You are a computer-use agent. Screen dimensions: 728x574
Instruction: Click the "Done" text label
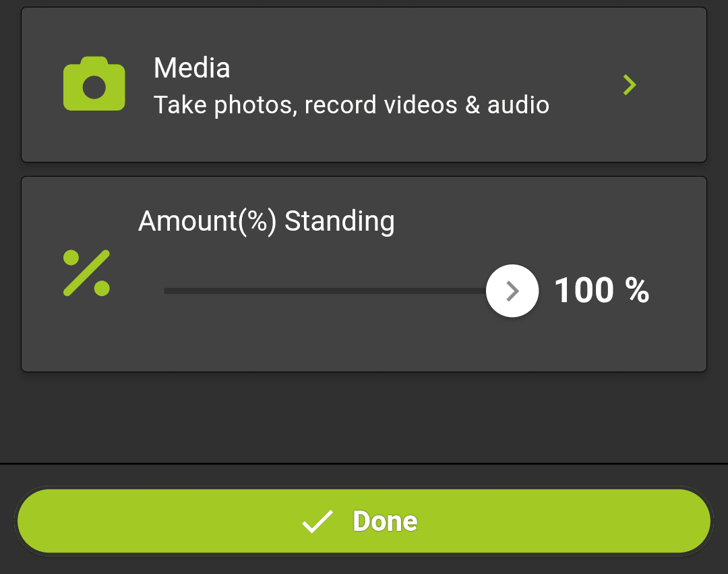click(385, 521)
